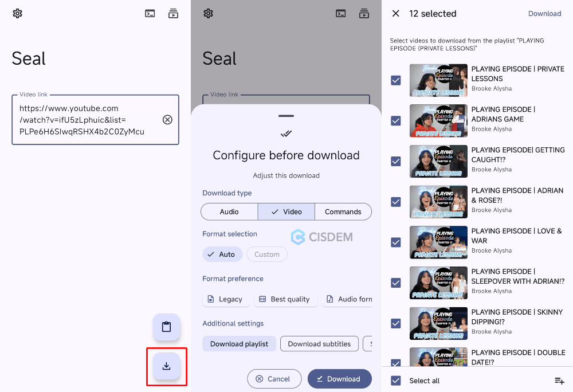The height and width of the screenshot is (392, 573).
Task: Open Best quality format preference
Action: pyautogui.click(x=286, y=299)
